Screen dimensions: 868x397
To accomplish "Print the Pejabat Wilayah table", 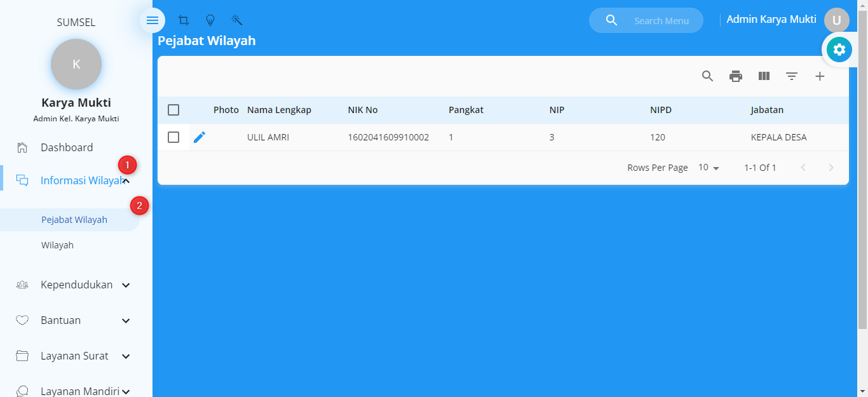I will [x=736, y=76].
